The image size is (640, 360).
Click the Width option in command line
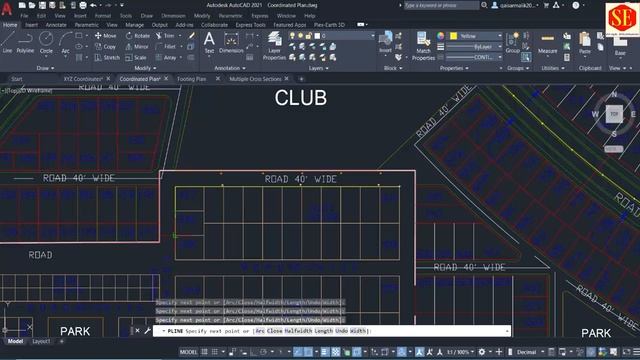tap(358, 331)
